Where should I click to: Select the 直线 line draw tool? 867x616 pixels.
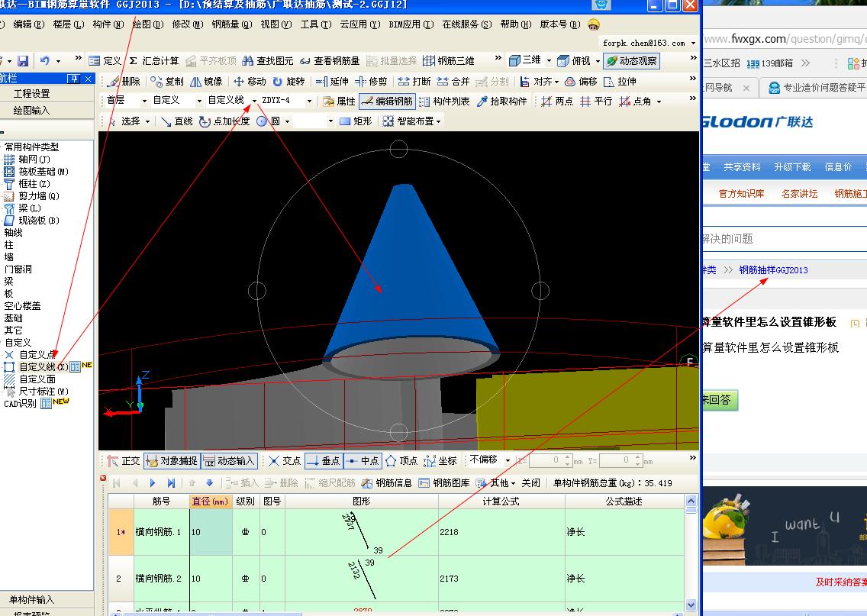(176, 121)
